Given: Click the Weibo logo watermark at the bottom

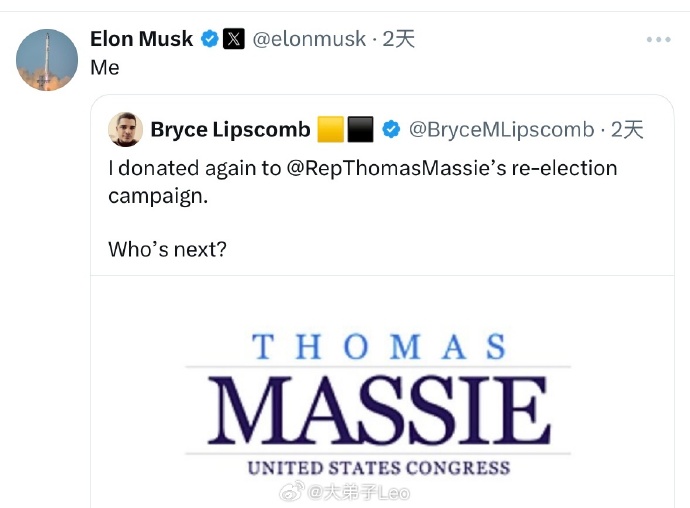Looking at the screenshot, I should (x=291, y=491).
